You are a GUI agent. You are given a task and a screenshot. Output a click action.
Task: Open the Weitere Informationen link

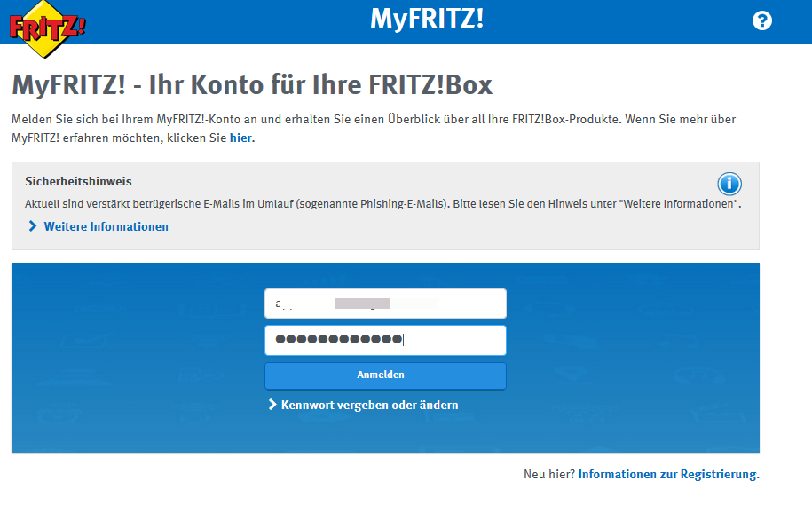point(106,227)
